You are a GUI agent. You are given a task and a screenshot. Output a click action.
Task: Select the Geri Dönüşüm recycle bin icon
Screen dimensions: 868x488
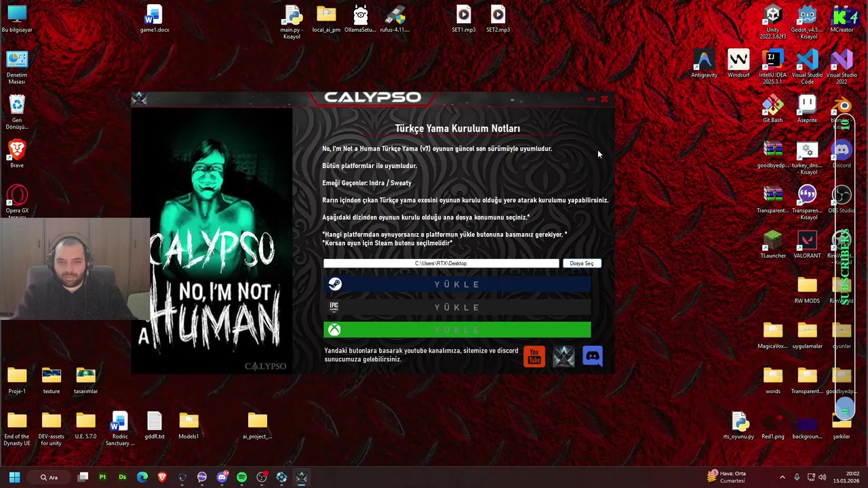17,113
